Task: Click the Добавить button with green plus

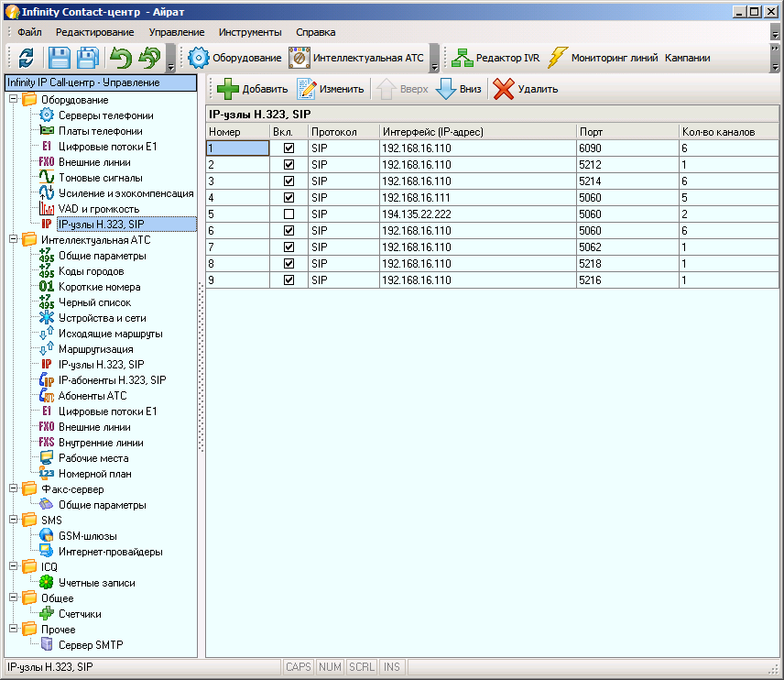Action: (253, 89)
